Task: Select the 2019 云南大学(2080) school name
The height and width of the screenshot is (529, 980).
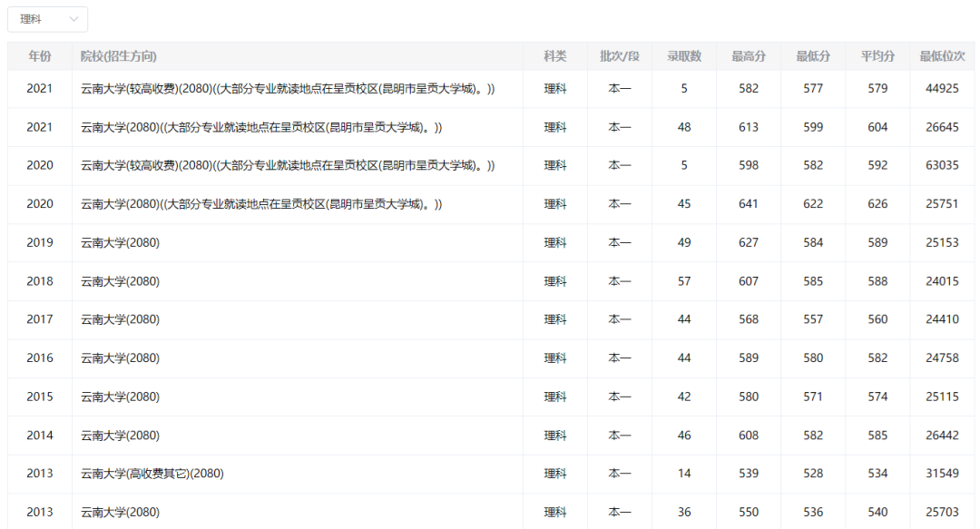Action: coord(120,242)
